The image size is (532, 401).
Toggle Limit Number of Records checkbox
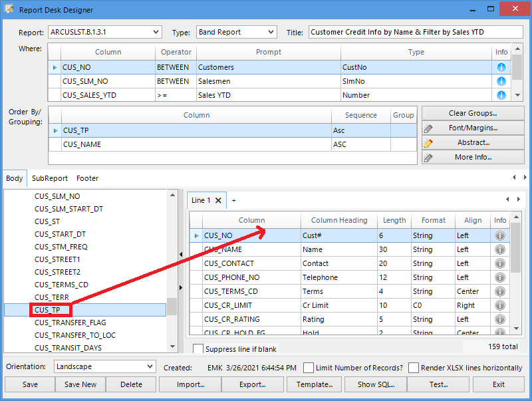(309, 368)
